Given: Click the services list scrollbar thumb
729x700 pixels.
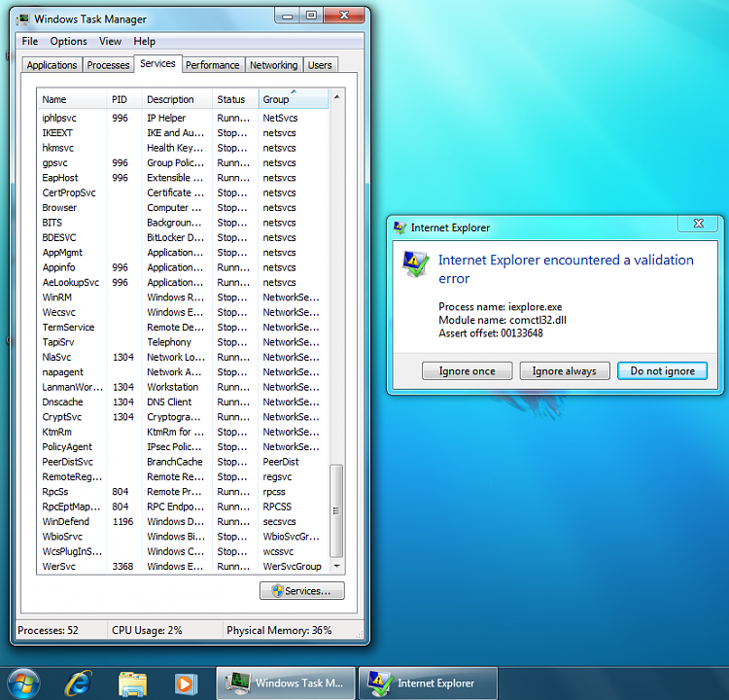Looking at the screenshot, I should (336, 510).
